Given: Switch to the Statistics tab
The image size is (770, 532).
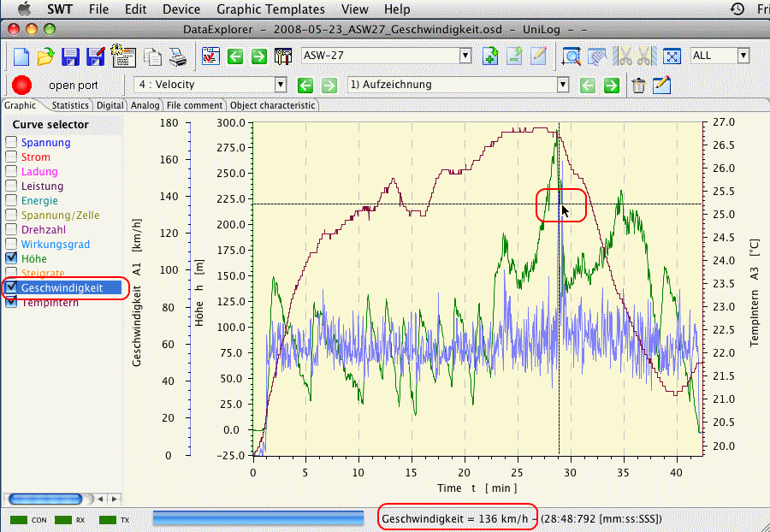Looking at the screenshot, I should [x=70, y=105].
